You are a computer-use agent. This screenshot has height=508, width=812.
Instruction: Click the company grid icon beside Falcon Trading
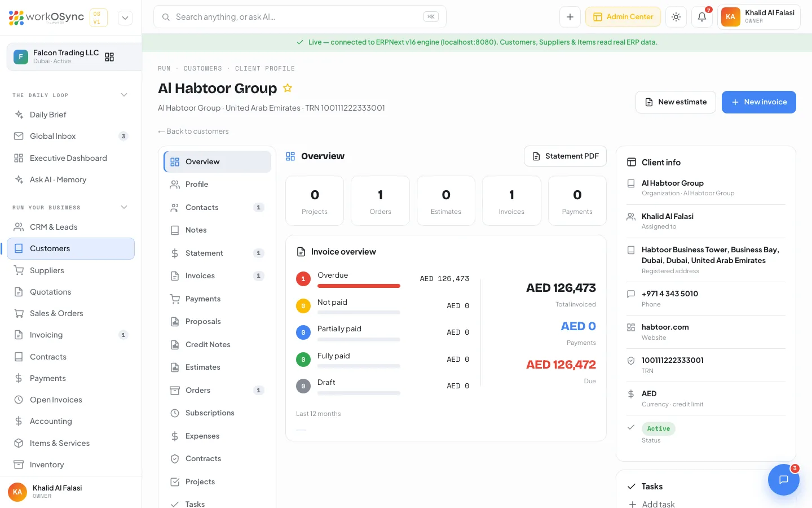(x=109, y=57)
